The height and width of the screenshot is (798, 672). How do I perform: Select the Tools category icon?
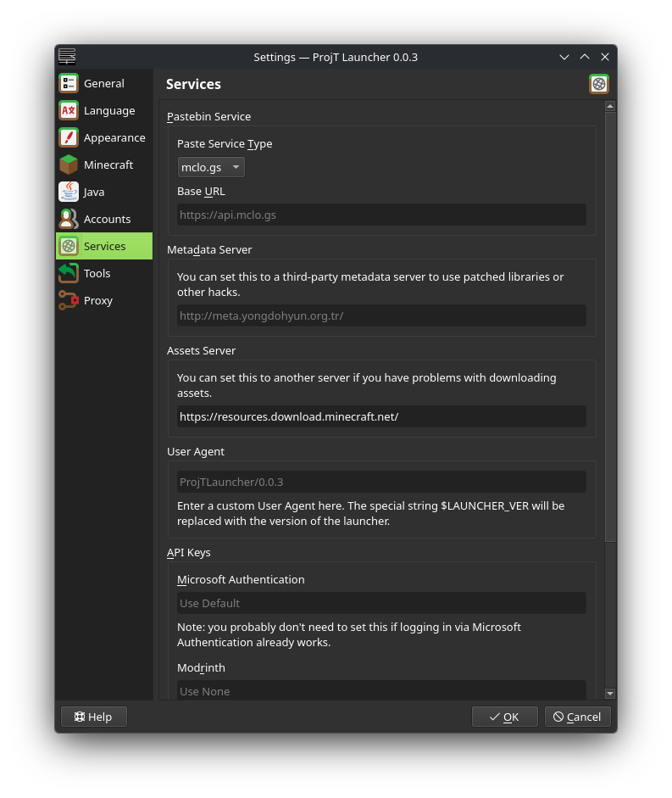pos(69,273)
